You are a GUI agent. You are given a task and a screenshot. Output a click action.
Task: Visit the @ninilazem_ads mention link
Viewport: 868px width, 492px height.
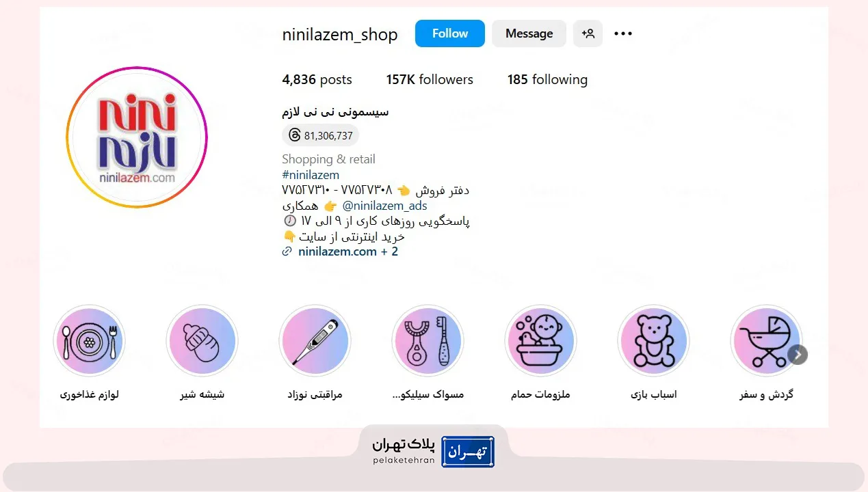point(384,206)
